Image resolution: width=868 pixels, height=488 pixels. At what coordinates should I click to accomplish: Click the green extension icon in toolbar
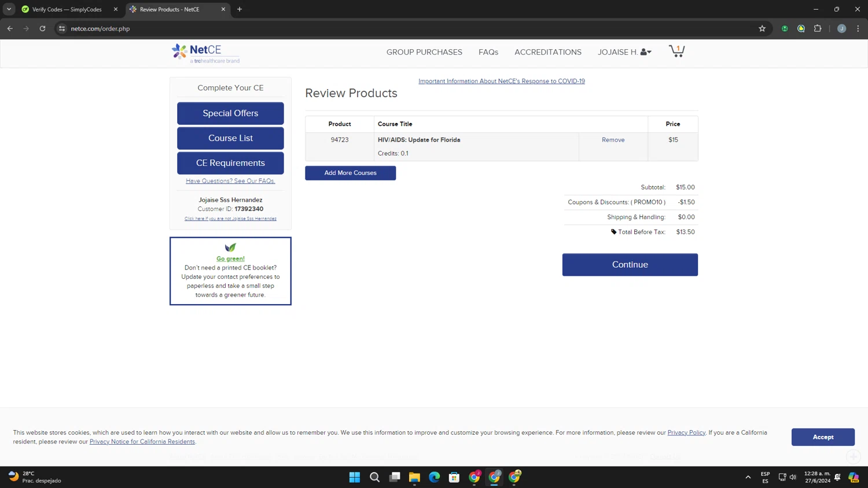tap(785, 28)
